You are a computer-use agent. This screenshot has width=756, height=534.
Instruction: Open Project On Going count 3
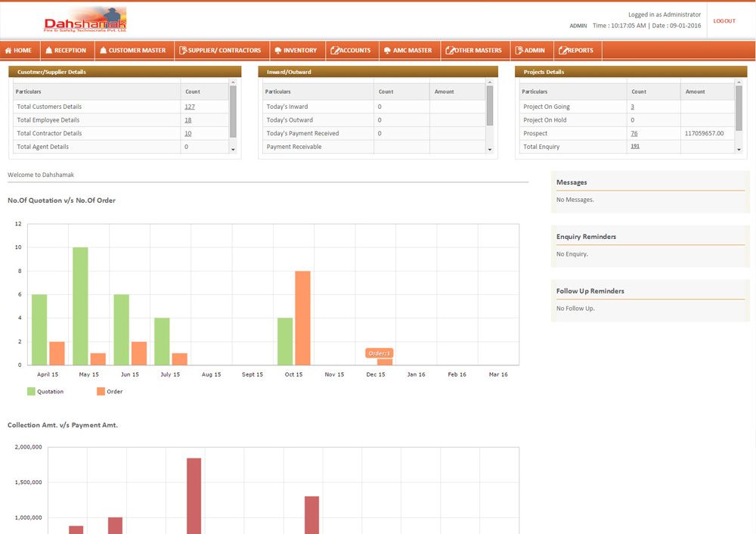click(633, 107)
